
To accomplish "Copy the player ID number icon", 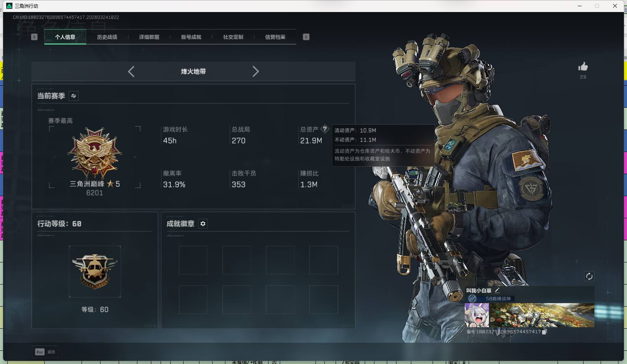I will point(544,332).
